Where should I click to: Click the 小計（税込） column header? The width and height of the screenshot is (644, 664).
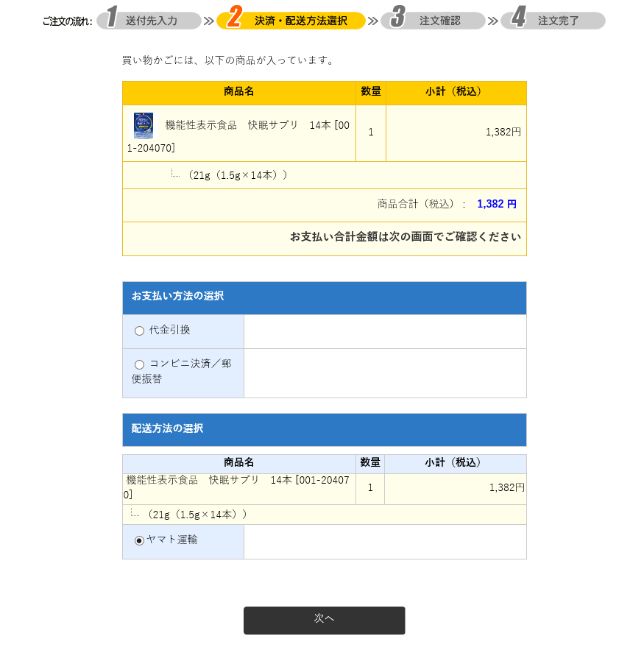point(455,93)
